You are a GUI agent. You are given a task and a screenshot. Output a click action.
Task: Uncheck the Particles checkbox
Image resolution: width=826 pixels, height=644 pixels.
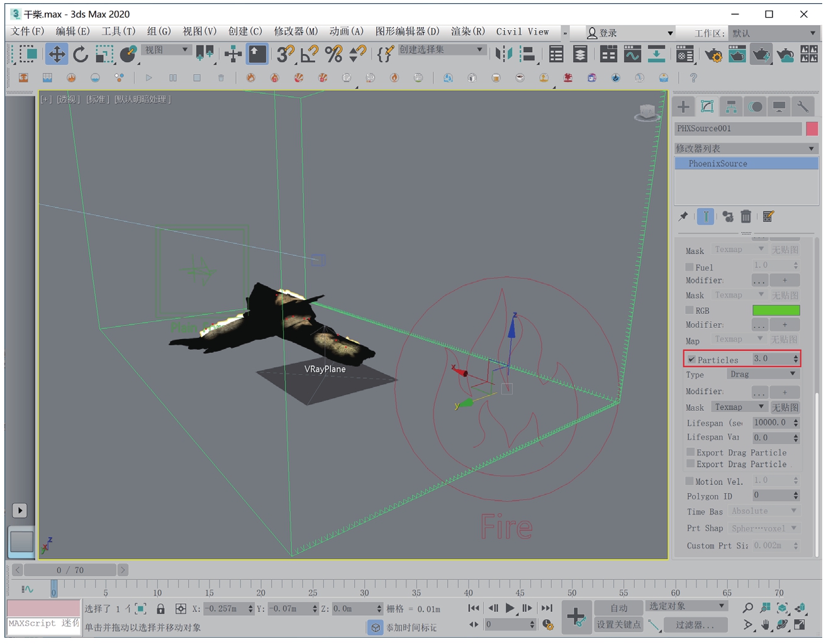(x=691, y=360)
